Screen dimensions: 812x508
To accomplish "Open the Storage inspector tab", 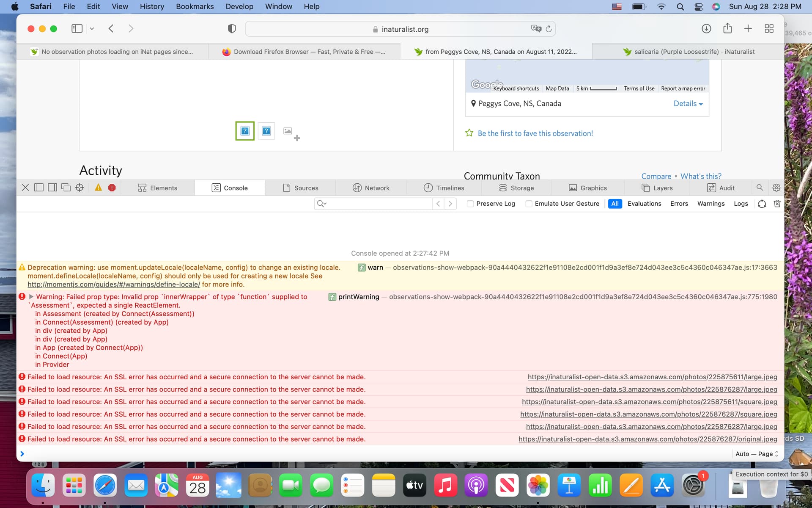I will (516, 188).
